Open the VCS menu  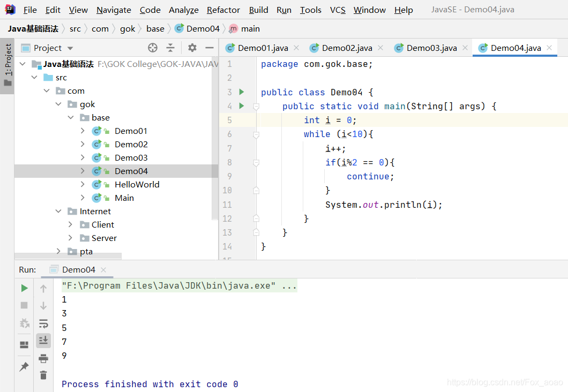pyautogui.click(x=338, y=10)
